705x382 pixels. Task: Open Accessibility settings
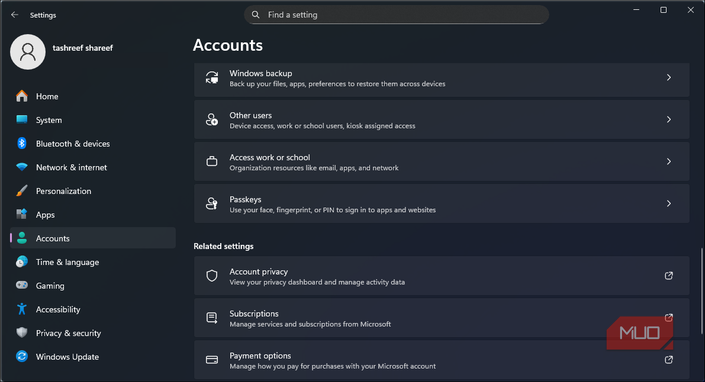[93, 309]
